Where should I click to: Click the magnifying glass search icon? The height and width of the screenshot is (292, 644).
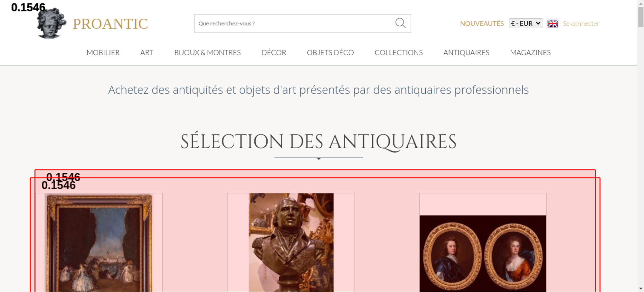[400, 23]
